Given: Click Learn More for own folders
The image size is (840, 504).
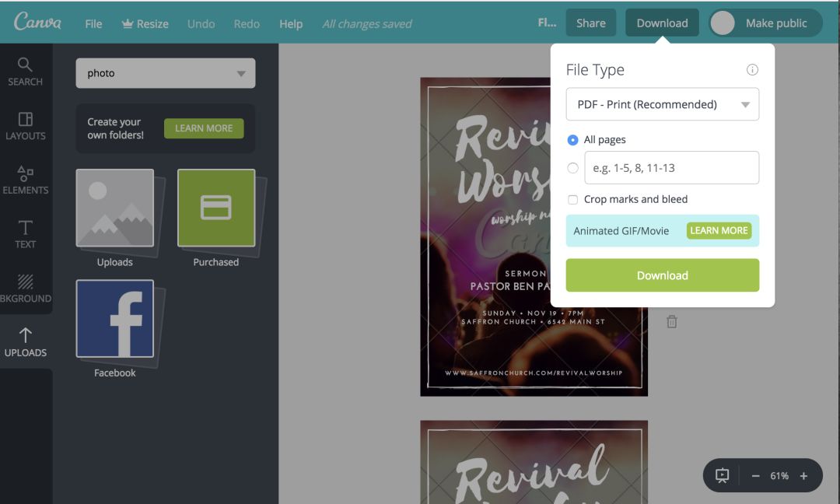Looking at the screenshot, I should [x=204, y=128].
